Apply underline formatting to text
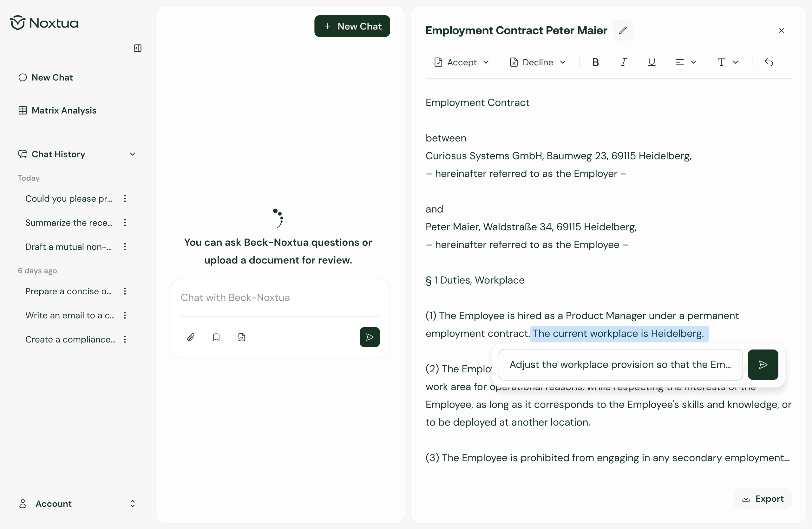Screen dimensions: 812x529 click(651, 62)
